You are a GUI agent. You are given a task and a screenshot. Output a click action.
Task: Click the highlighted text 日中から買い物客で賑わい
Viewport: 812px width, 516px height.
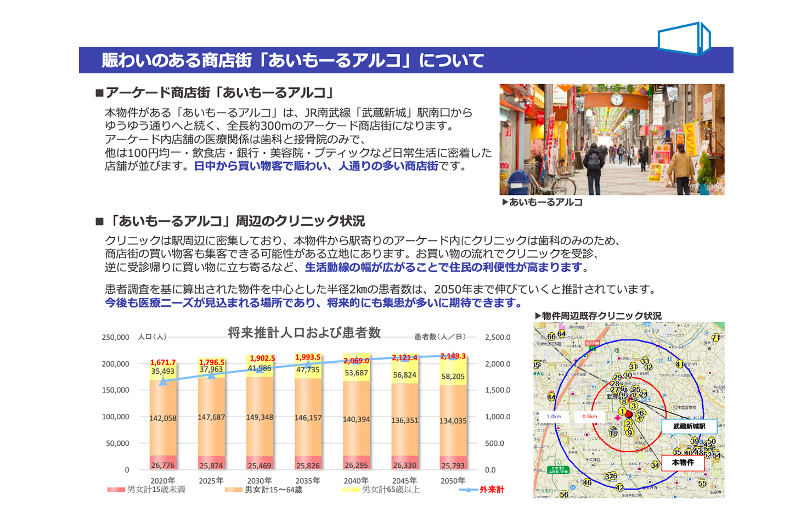tap(261, 166)
